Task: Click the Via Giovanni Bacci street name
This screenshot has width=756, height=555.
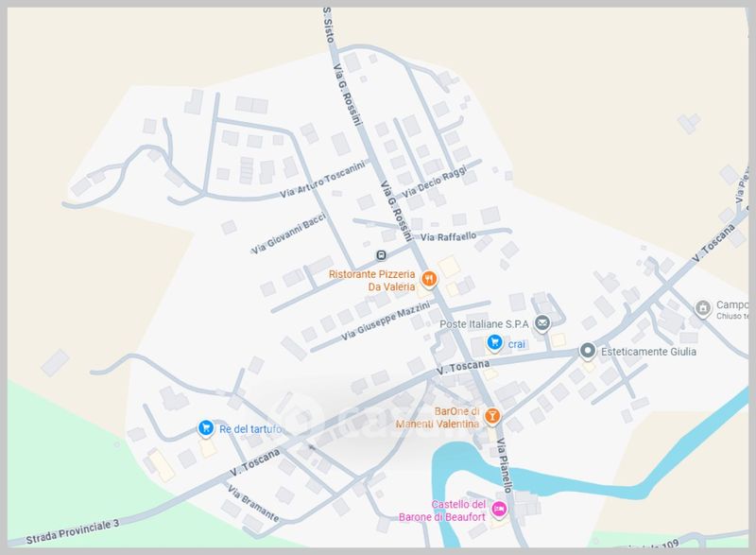Action: pyautogui.click(x=288, y=233)
